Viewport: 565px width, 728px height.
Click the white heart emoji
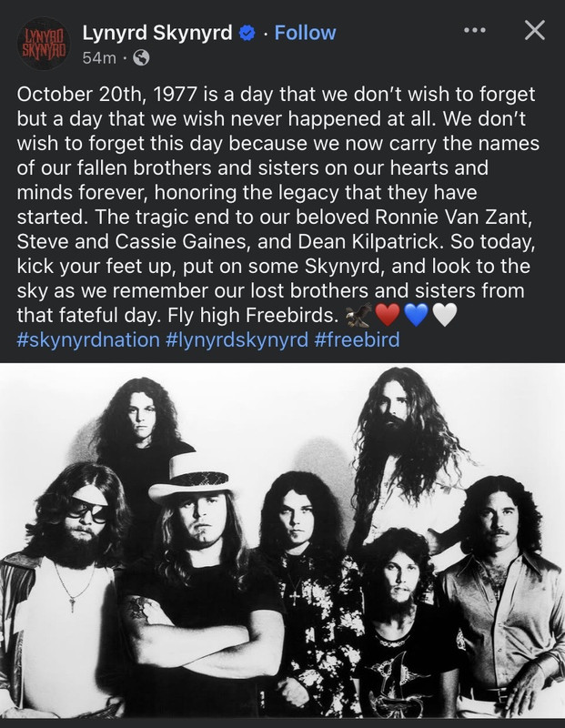tap(445, 315)
